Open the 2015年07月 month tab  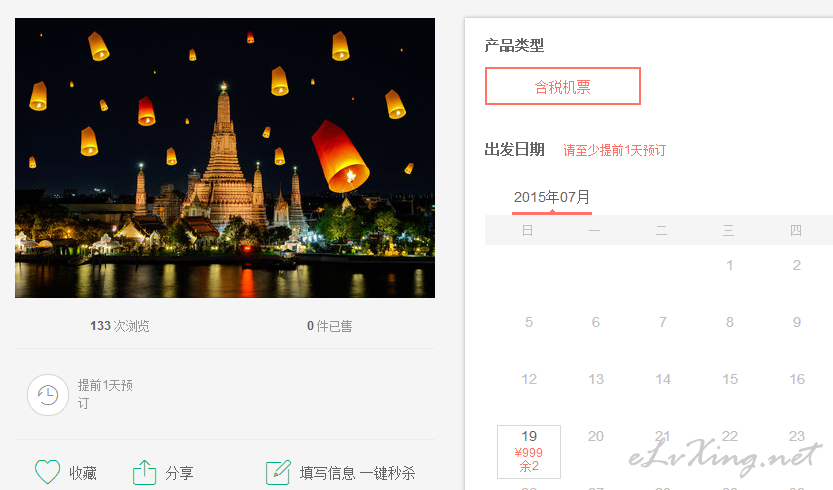pyautogui.click(x=552, y=198)
